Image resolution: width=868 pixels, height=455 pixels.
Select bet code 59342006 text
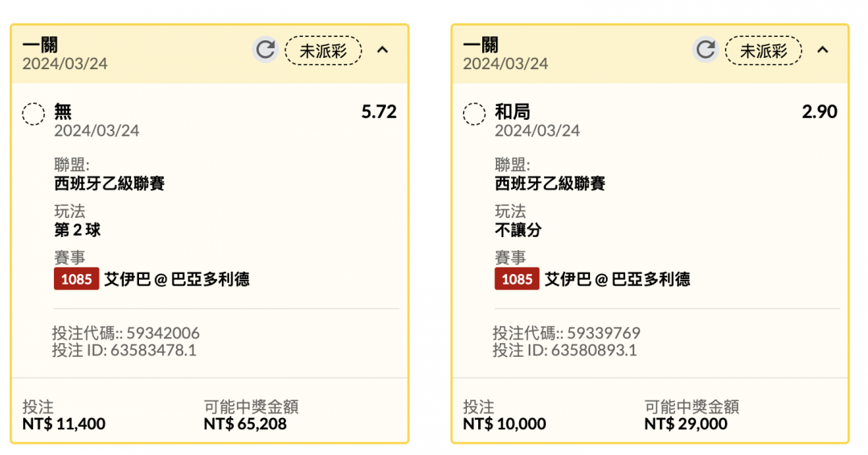162,334
